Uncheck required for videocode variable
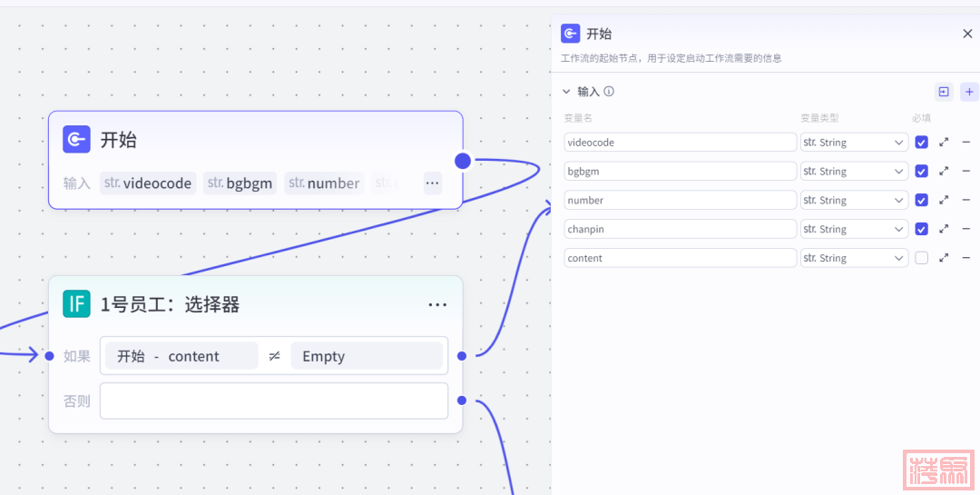Viewport: 980px width, 495px height. (921, 143)
